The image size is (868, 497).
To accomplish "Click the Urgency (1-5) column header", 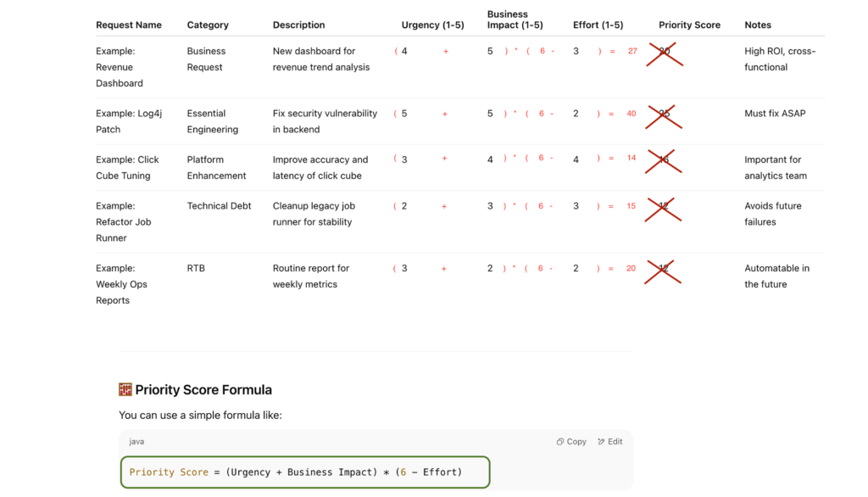I will click(x=432, y=25).
